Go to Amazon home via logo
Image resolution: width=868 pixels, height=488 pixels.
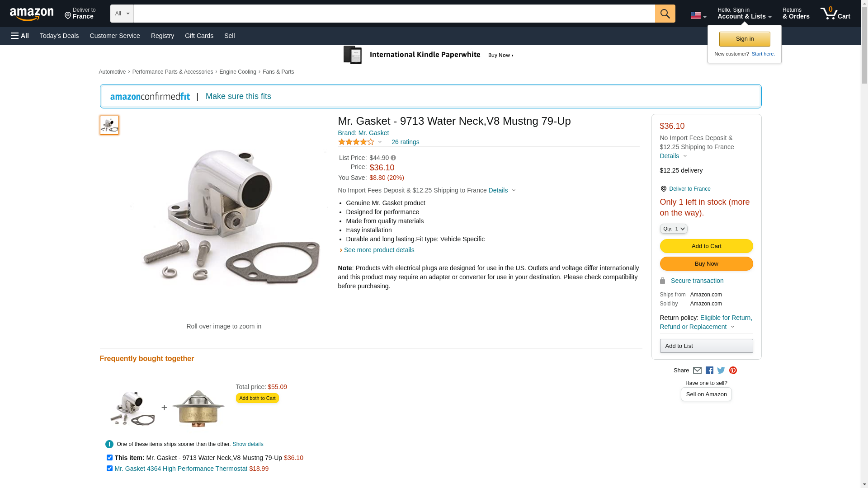tap(32, 14)
